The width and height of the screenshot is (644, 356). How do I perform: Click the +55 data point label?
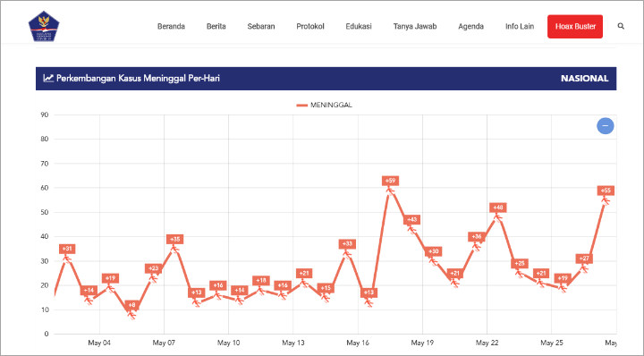click(x=606, y=191)
